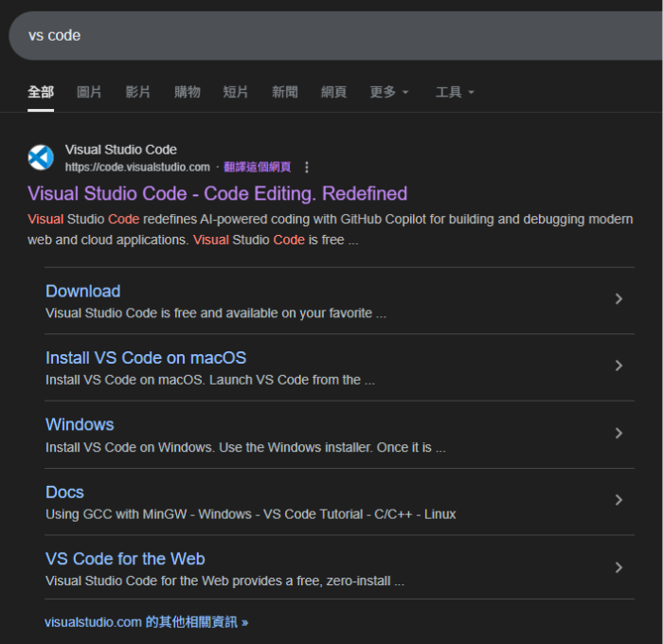Viewport: 663px width, 644px height.
Task: Switch to the 影片 tab
Action: [x=138, y=92]
